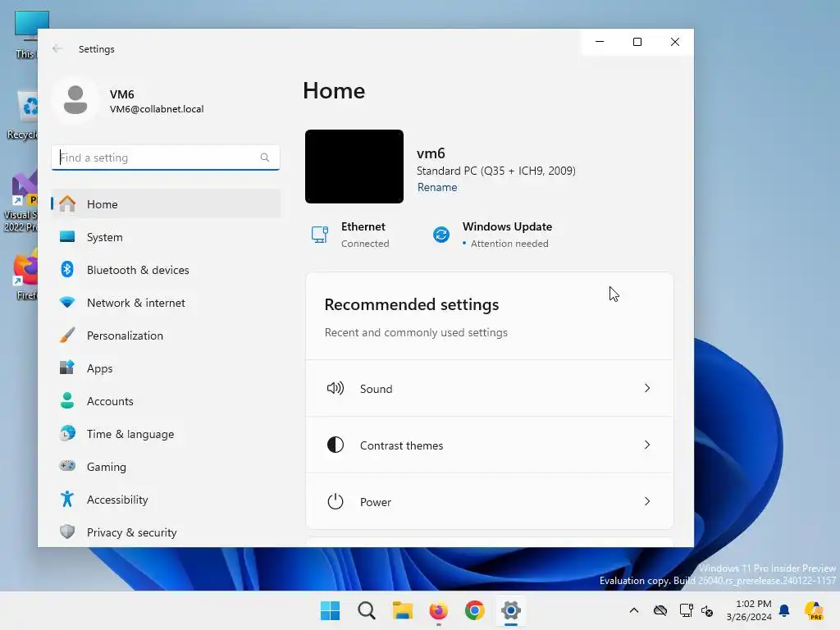Click the Apps icon in sidebar

pos(67,367)
